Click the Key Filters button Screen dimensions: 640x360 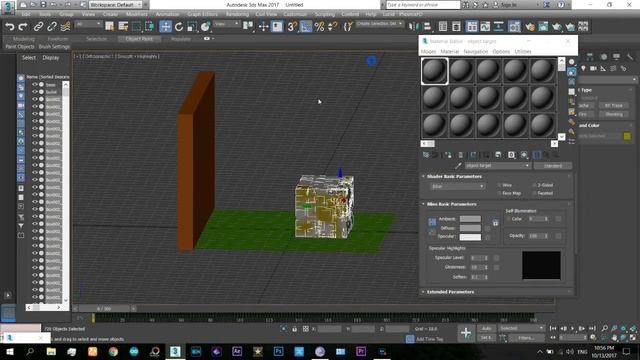click(526, 338)
